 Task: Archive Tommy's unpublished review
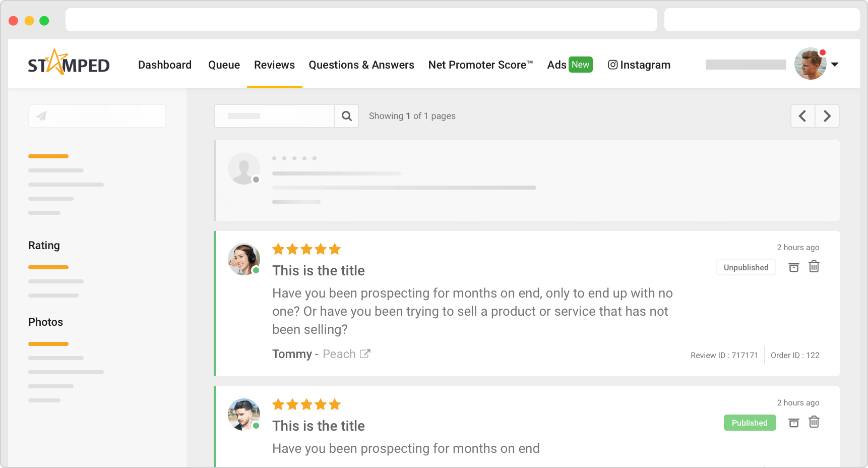tap(794, 267)
